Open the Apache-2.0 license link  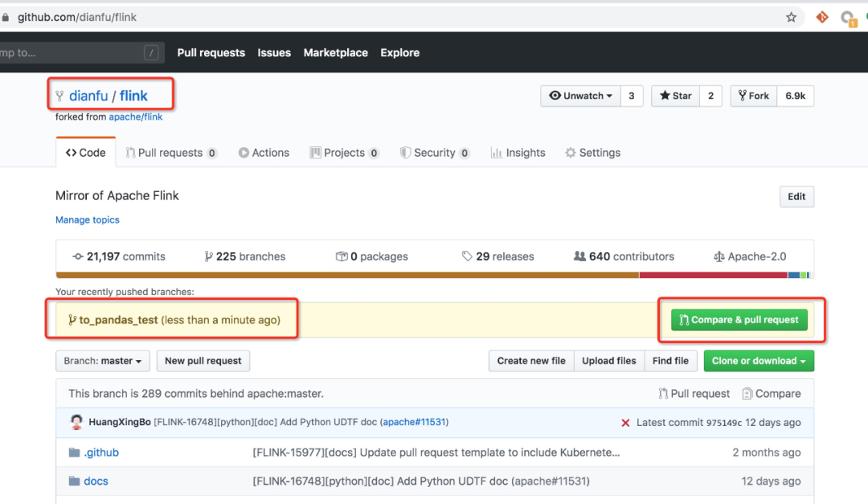pos(750,256)
